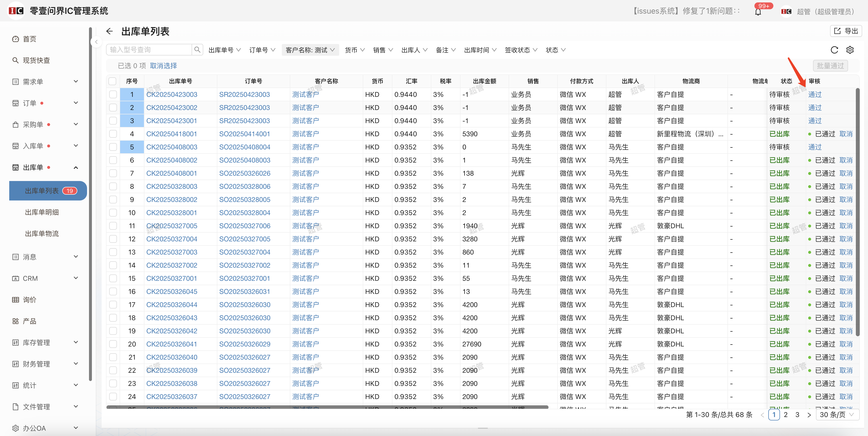Open the 客户名称: 测试 filter dropdown
868x436 pixels.
[310, 50]
